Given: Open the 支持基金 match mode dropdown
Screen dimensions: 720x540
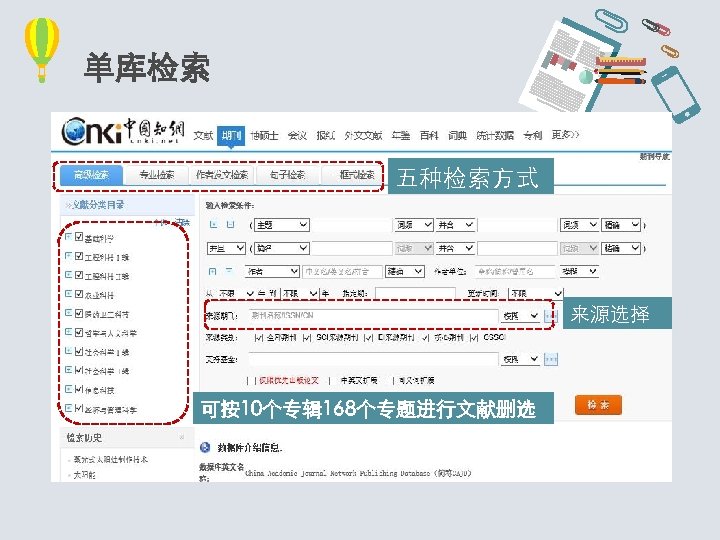Looking at the screenshot, I should tap(520, 359).
